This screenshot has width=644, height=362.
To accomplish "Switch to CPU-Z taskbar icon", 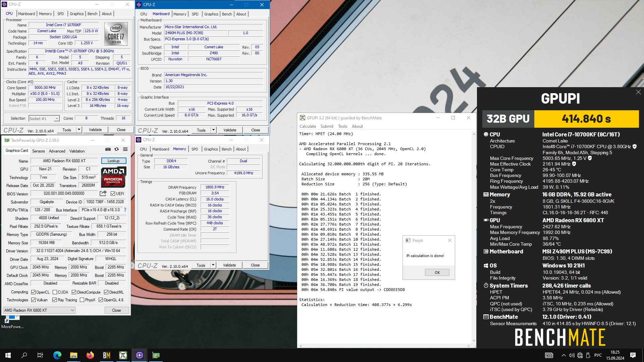I will tap(140, 355).
